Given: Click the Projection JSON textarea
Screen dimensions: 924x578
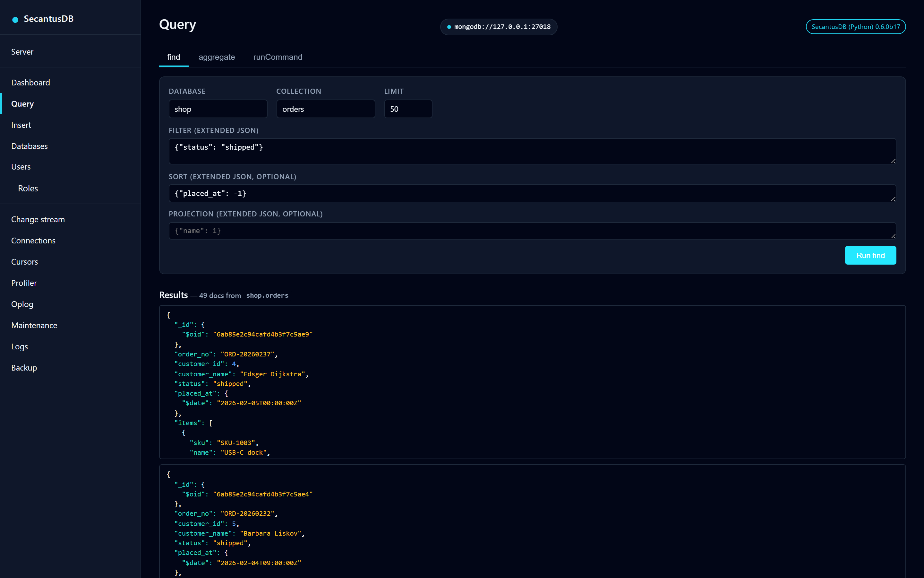Looking at the screenshot, I should 532,231.
